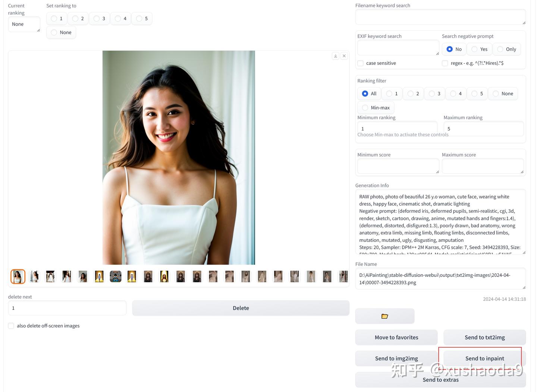The width and height of the screenshot is (537, 392).
Task: Pick the last thumbnail in gallery strip
Action: pyautogui.click(x=343, y=276)
